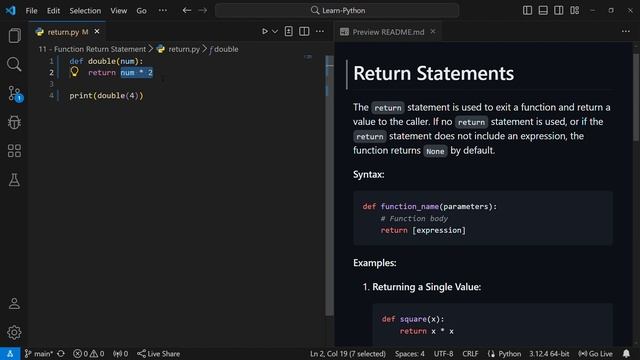Start the Go Live server

(x=596, y=353)
